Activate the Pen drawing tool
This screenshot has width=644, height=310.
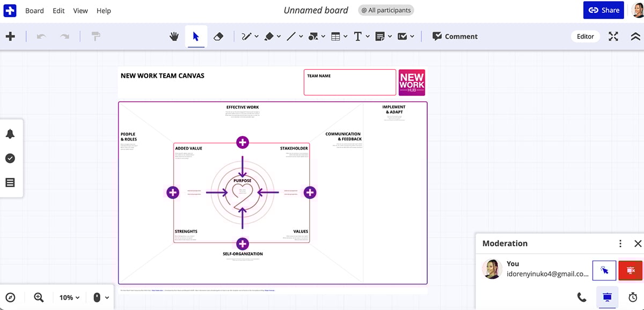pos(247,36)
